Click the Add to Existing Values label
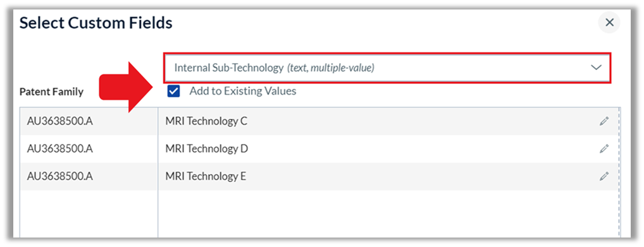This screenshot has width=644, height=247. click(243, 91)
